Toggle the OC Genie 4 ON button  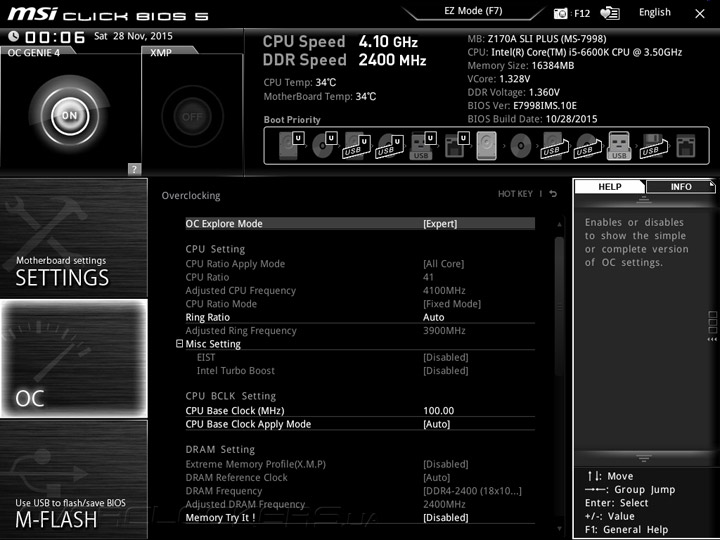pos(69,116)
